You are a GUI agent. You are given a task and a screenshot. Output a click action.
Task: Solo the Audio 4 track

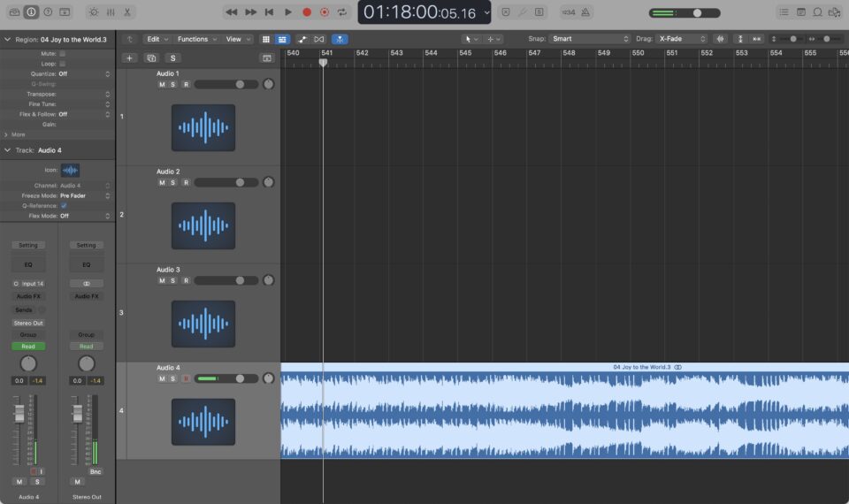(172, 378)
